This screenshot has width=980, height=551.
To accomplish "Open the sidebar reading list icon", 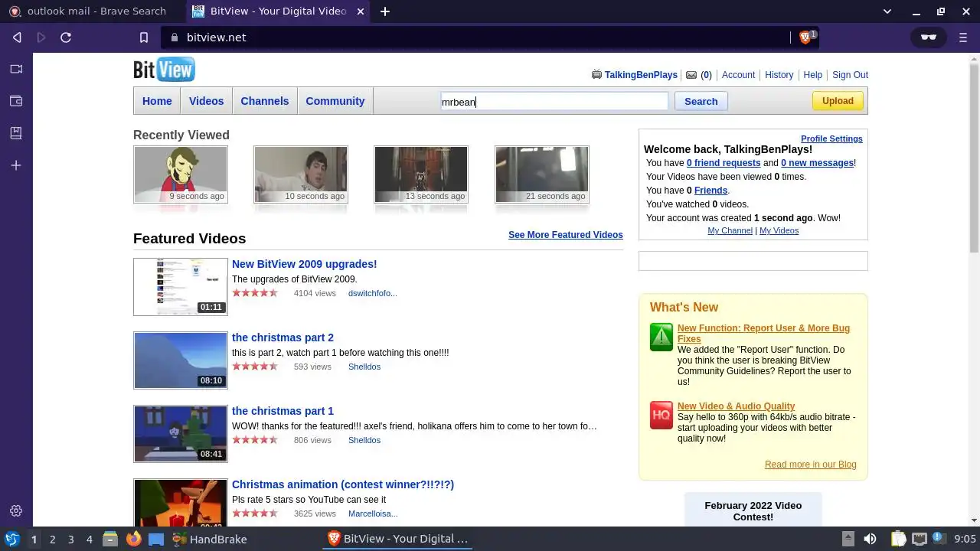I will (x=16, y=132).
